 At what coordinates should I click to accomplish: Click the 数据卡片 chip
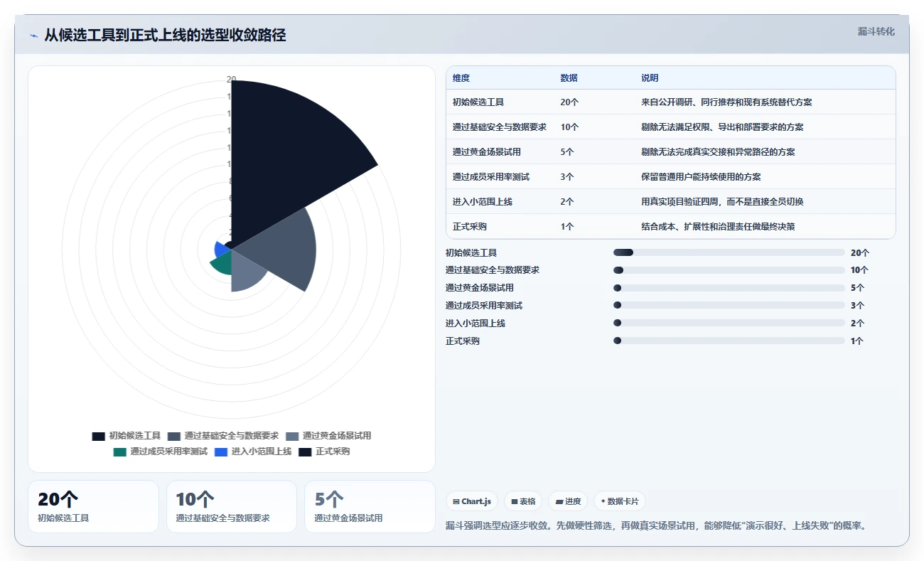coord(620,501)
